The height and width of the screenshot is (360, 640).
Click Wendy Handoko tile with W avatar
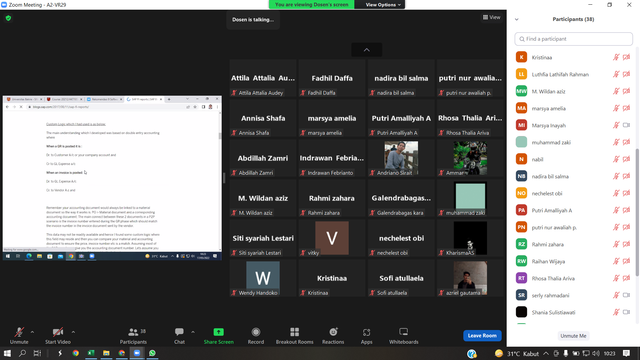(x=262, y=278)
